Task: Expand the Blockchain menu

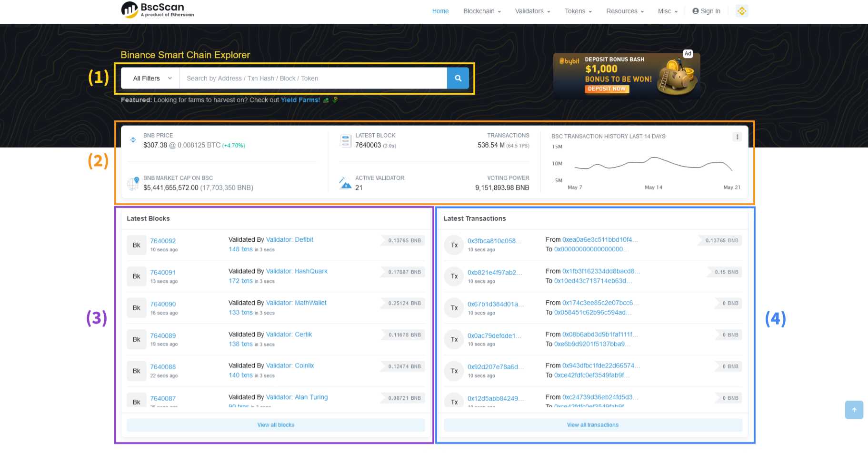Action: click(482, 11)
